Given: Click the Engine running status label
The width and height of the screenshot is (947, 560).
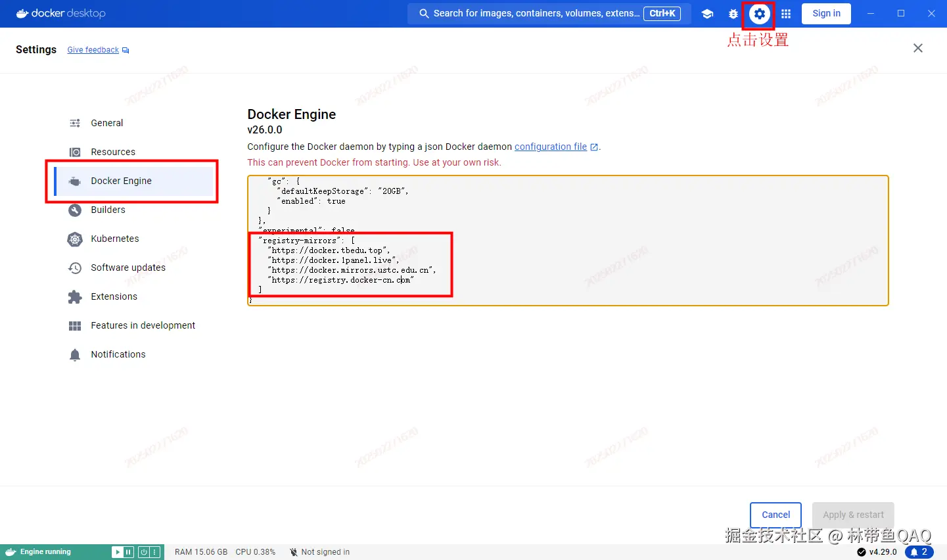Looking at the screenshot, I should tap(45, 552).
